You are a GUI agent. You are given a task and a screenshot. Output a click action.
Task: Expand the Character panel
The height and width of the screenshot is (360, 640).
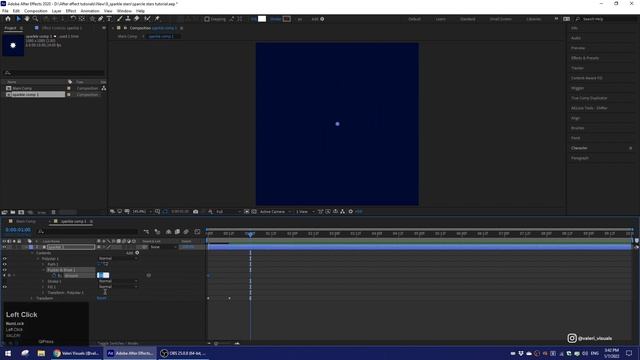pyautogui.click(x=579, y=148)
